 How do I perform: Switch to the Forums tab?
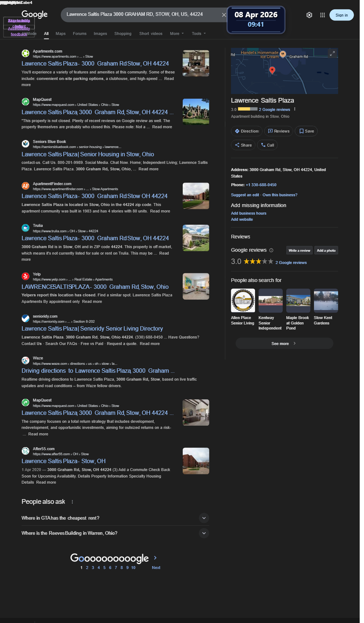pyautogui.click(x=79, y=33)
